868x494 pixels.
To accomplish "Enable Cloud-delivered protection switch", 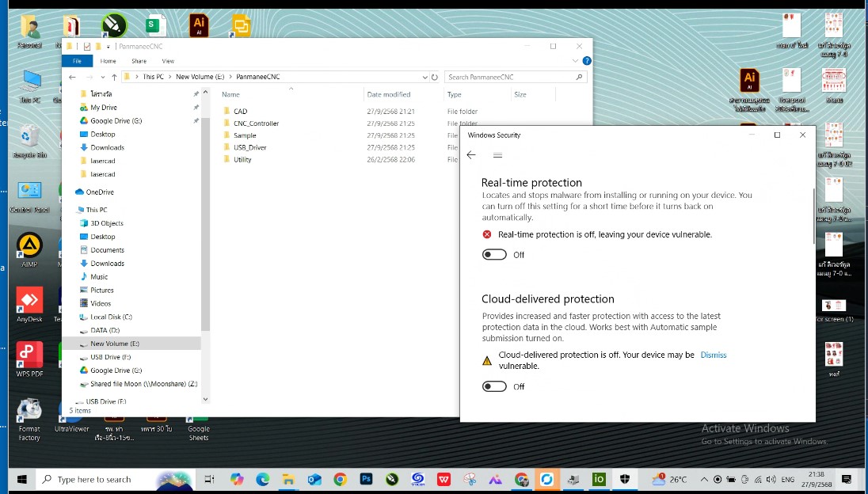I will 494,386.
